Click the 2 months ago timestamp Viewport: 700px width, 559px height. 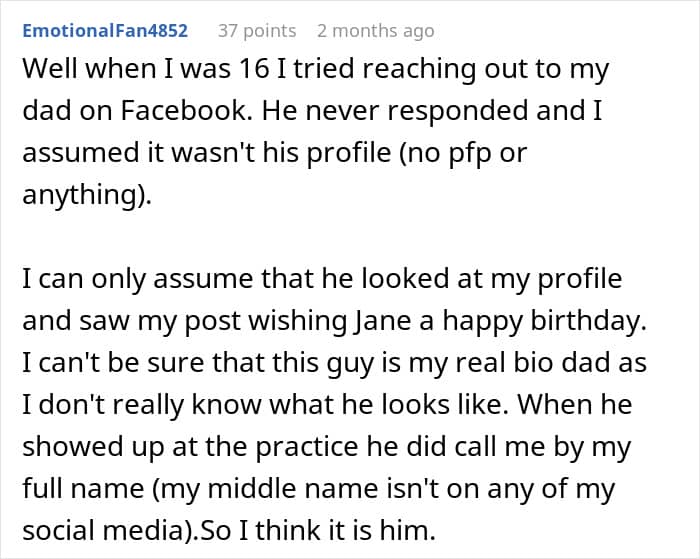(375, 31)
